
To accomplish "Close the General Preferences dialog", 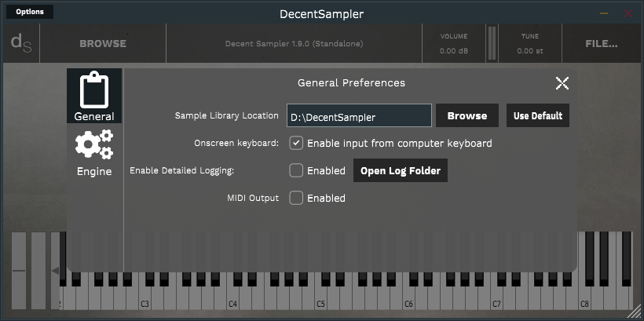I will coord(562,83).
